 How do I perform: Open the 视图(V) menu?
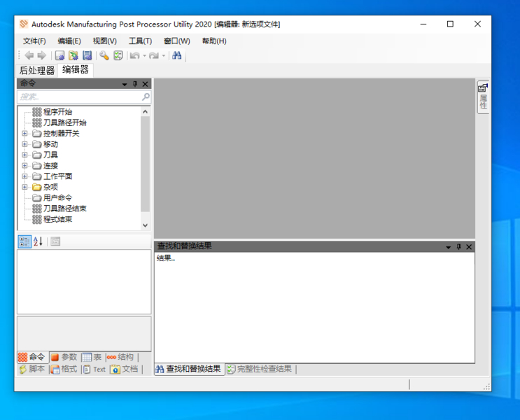click(105, 41)
